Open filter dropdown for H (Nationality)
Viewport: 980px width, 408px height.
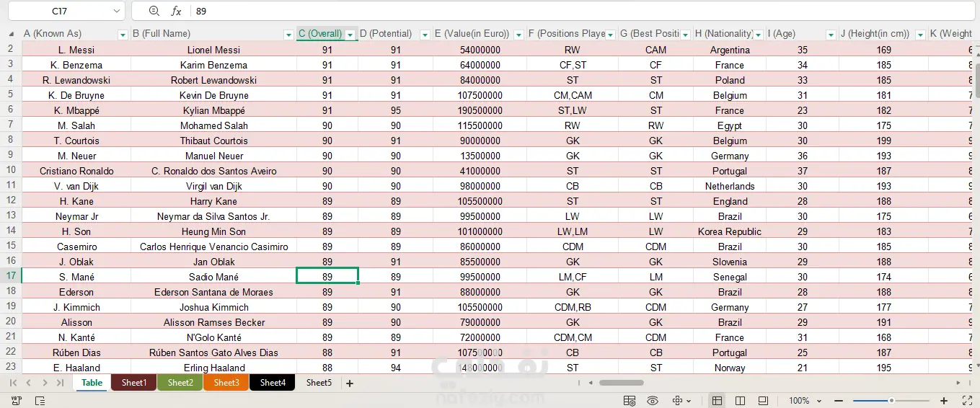pos(758,35)
